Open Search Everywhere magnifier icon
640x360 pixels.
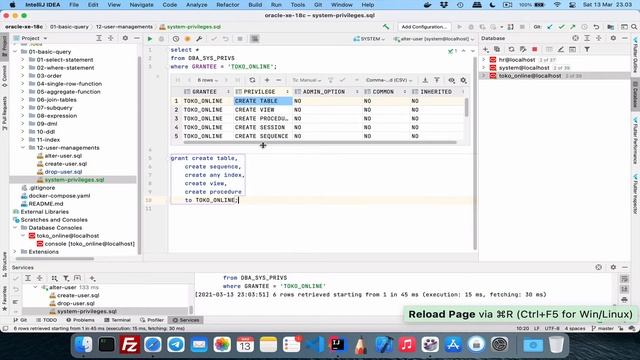pos(634,27)
